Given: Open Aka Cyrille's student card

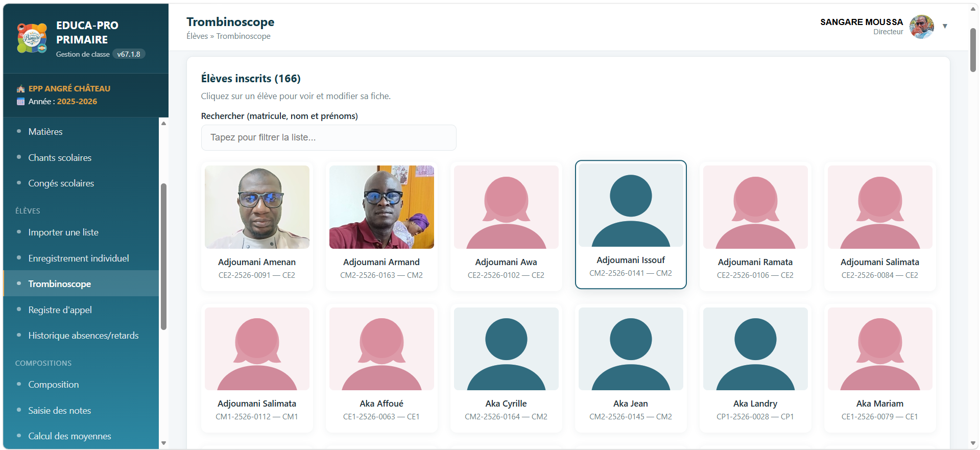Looking at the screenshot, I should pos(506,368).
